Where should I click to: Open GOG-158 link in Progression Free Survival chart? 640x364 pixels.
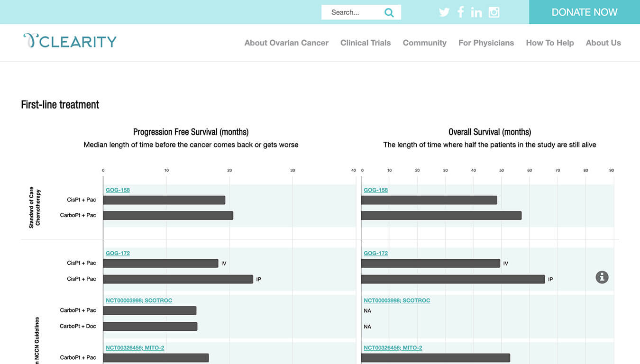118,190
